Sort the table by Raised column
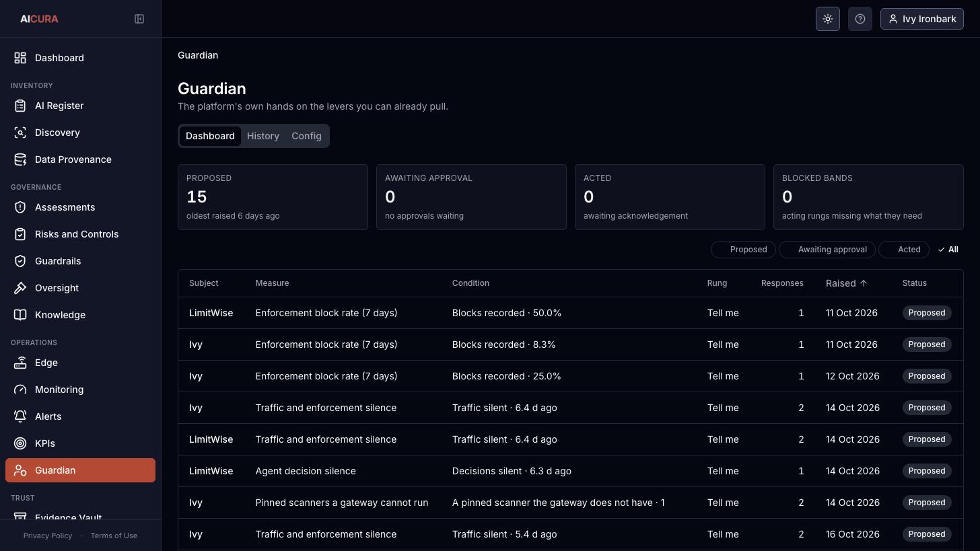Viewport: 980px width, 551px height. point(846,283)
